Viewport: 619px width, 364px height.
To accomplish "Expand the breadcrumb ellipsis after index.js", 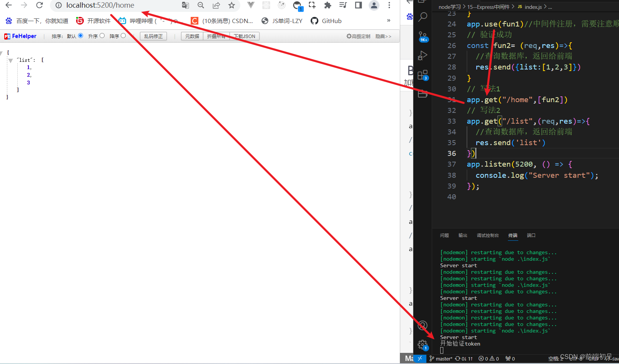I will click(x=550, y=7).
